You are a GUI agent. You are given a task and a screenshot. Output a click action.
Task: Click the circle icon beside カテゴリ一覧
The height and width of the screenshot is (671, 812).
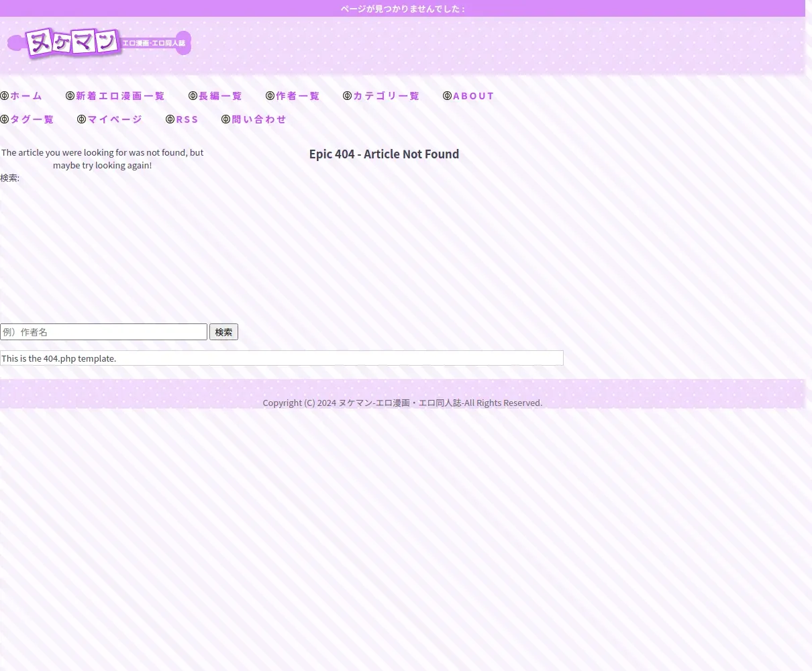pos(347,96)
